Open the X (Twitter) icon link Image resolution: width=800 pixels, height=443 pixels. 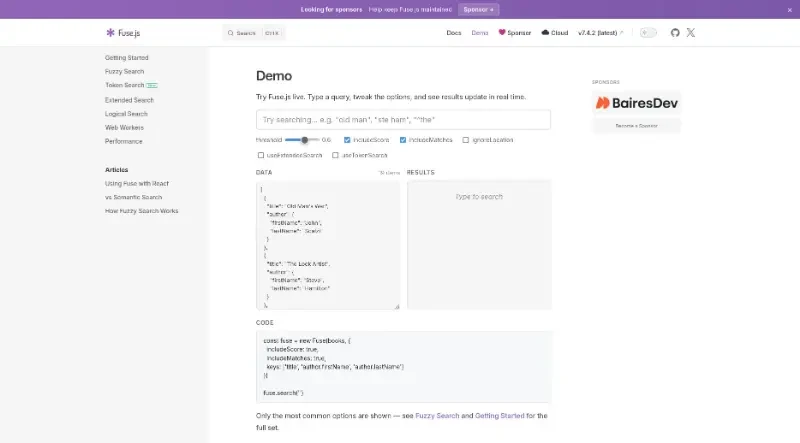tap(691, 33)
